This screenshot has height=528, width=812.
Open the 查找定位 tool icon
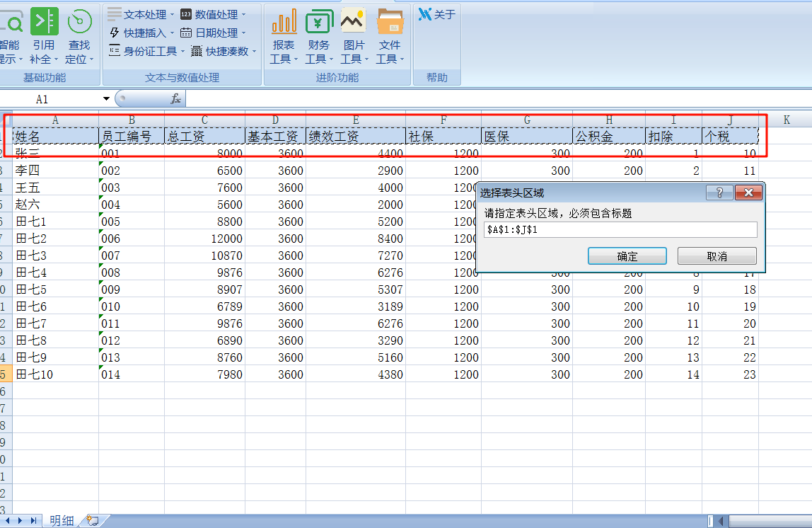[79, 22]
